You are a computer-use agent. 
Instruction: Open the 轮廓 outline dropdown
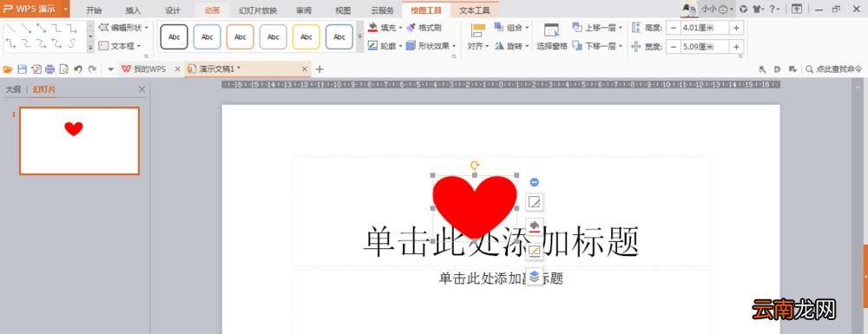[385, 46]
